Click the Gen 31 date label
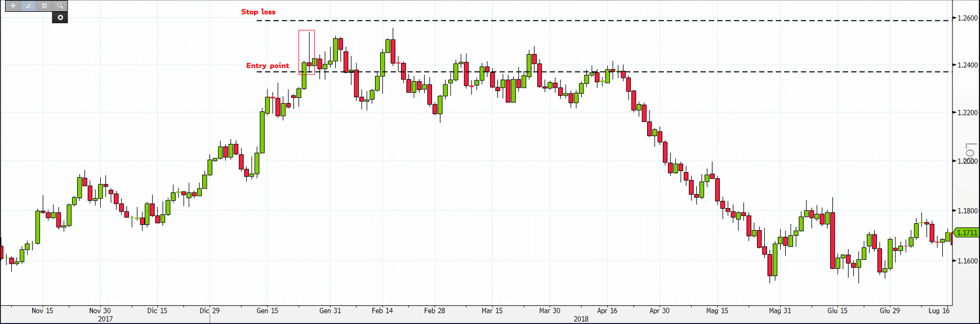The width and height of the screenshot is (980, 324). (330, 310)
